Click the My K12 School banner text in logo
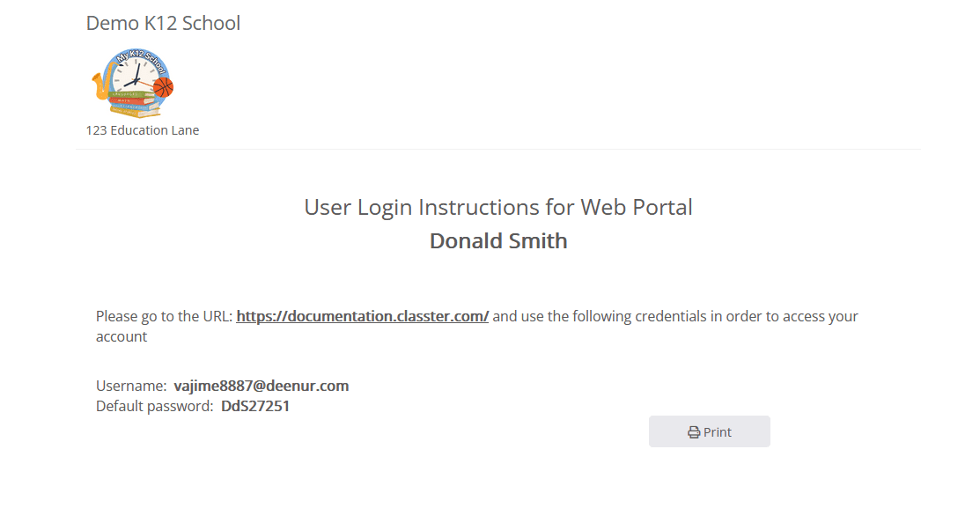Viewport: 980px width, 523px height. coord(141,59)
